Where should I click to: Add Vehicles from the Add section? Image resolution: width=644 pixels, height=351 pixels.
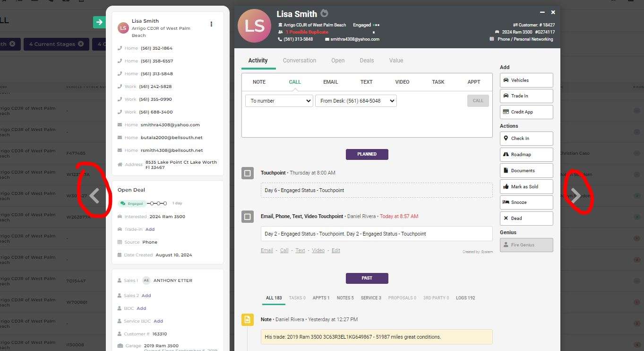(526, 80)
